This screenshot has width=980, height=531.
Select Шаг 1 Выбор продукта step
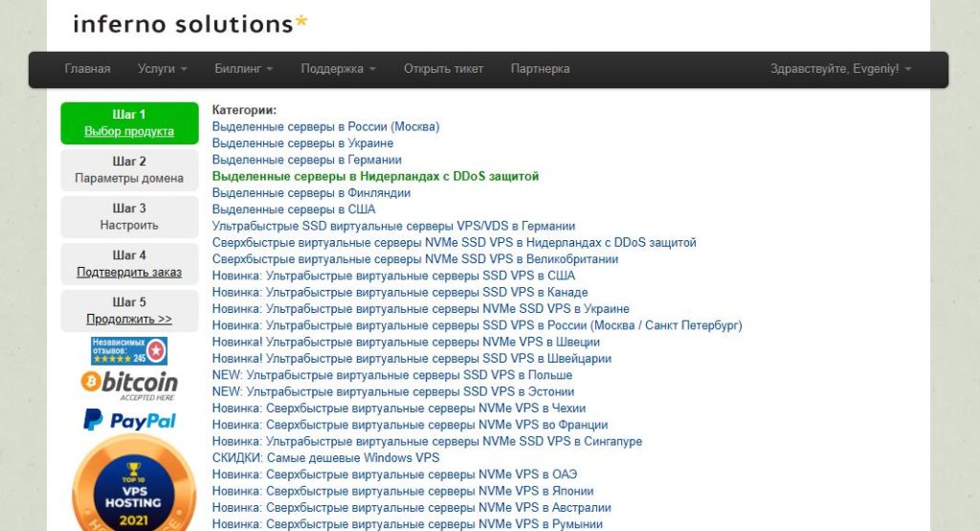point(129,123)
